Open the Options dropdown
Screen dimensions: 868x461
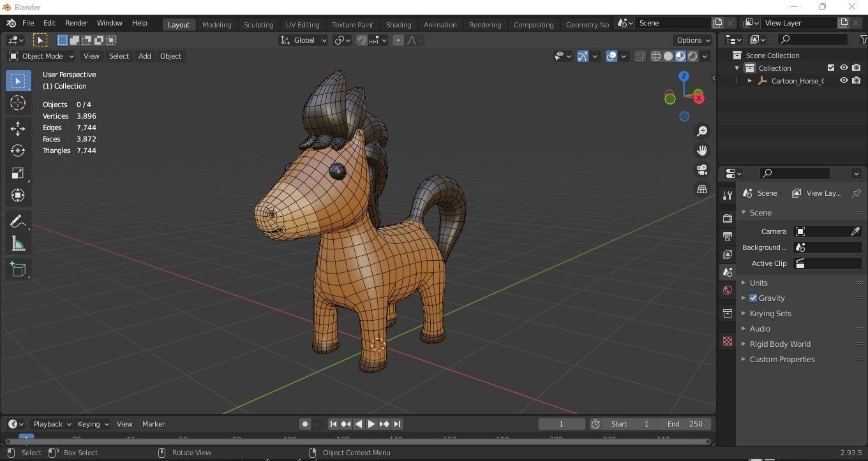click(694, 40)
